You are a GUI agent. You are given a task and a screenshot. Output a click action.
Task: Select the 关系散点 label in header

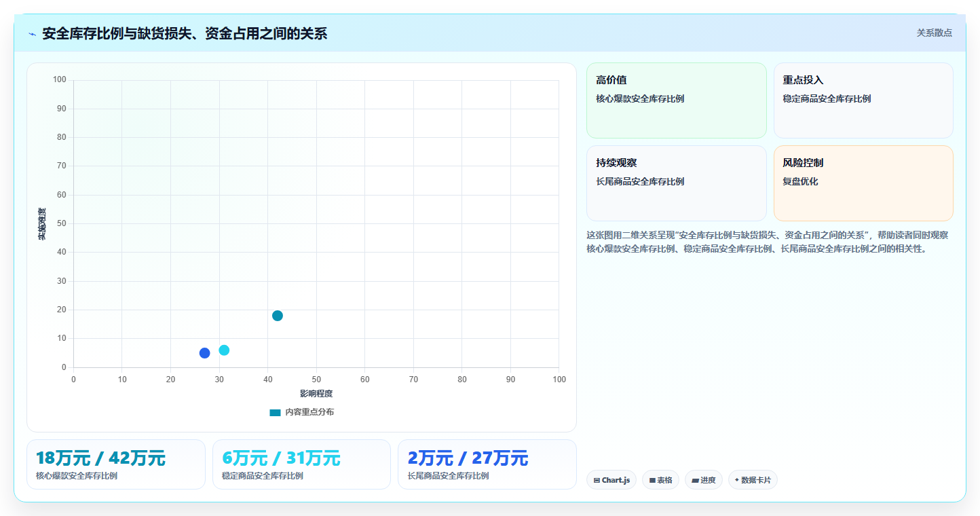click(x=935, y=33)
